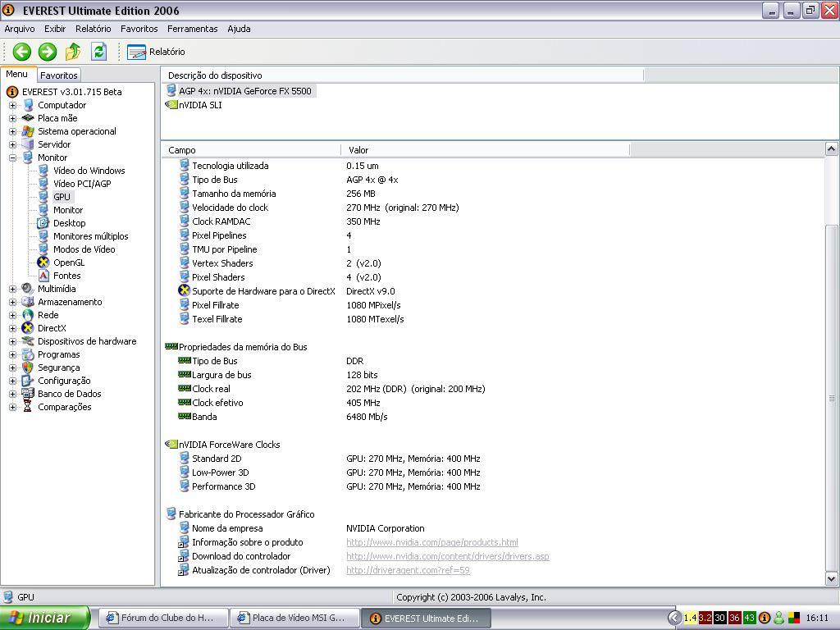This screenshot has height=630, width=840.
Task: Select Desktop in the Monitor branch
Action: (x=69, y=223)
